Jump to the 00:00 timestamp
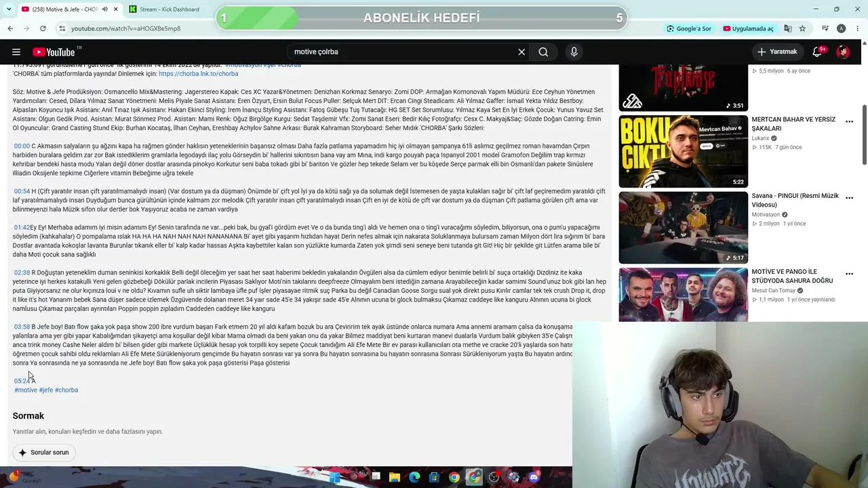Screen dimensions: 868x488 [22, 146]
